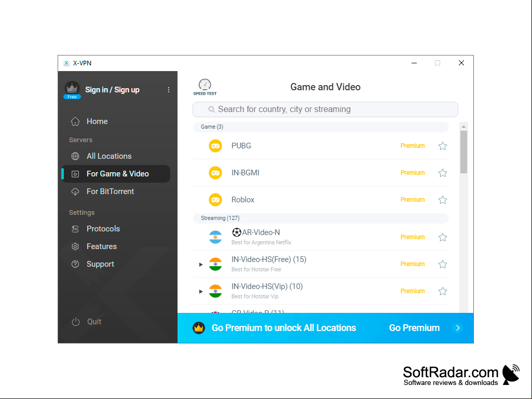Quit the X-VPN application
Screen dimensions: 532x399
(x=94, y=322)
